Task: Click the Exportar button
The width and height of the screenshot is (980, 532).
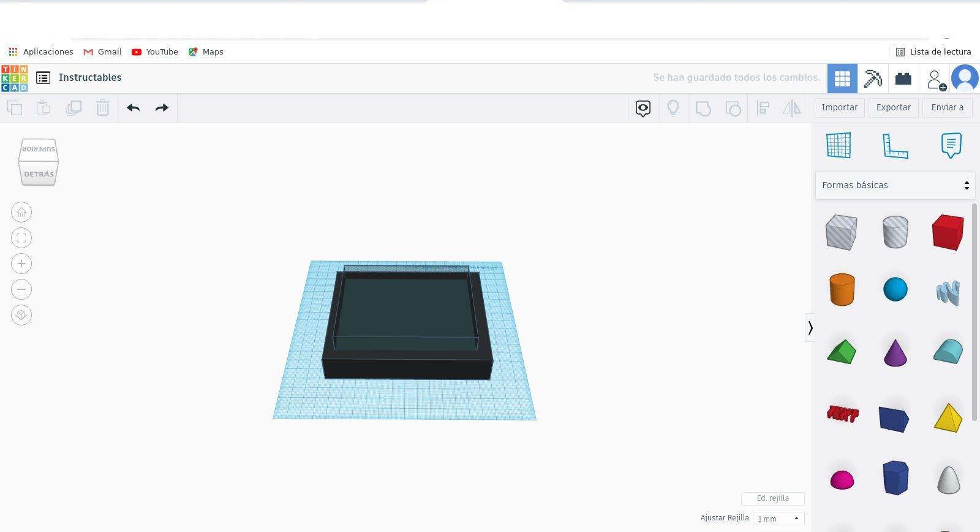Action: pos(893,107)
